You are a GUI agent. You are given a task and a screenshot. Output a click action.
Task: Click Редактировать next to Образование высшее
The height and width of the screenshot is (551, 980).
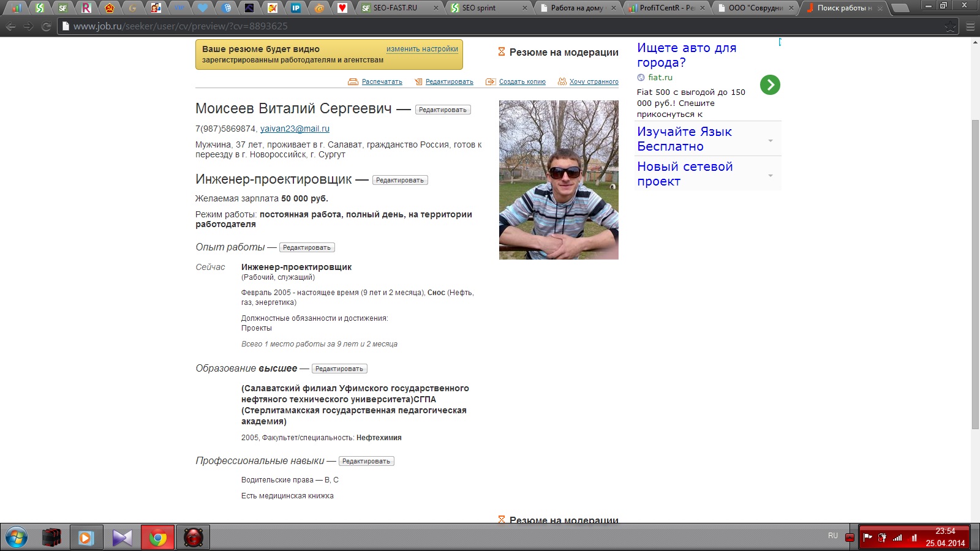339,369
